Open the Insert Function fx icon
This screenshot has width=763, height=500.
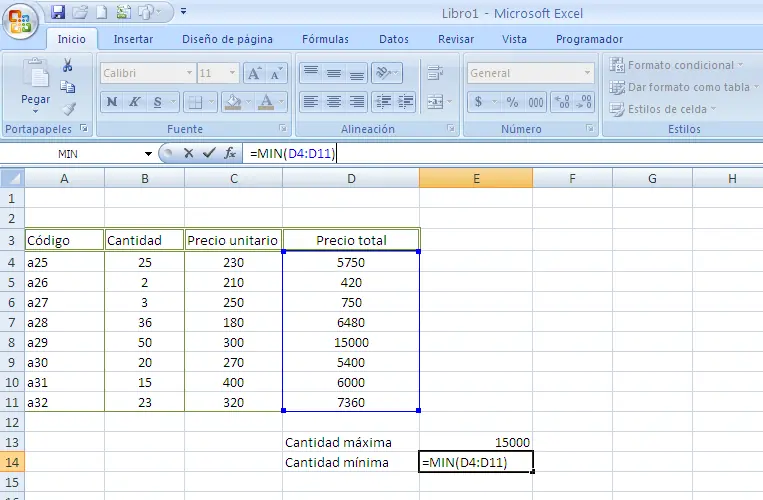point(229,153)
